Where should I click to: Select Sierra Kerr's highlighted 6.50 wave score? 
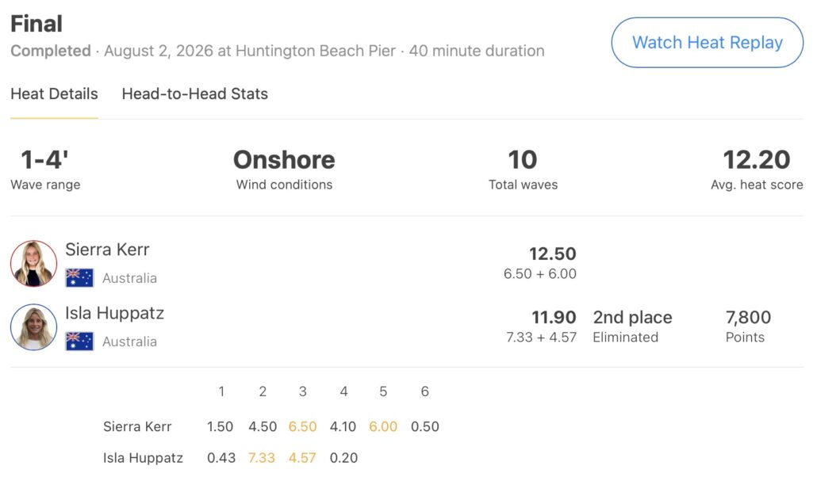302,426
